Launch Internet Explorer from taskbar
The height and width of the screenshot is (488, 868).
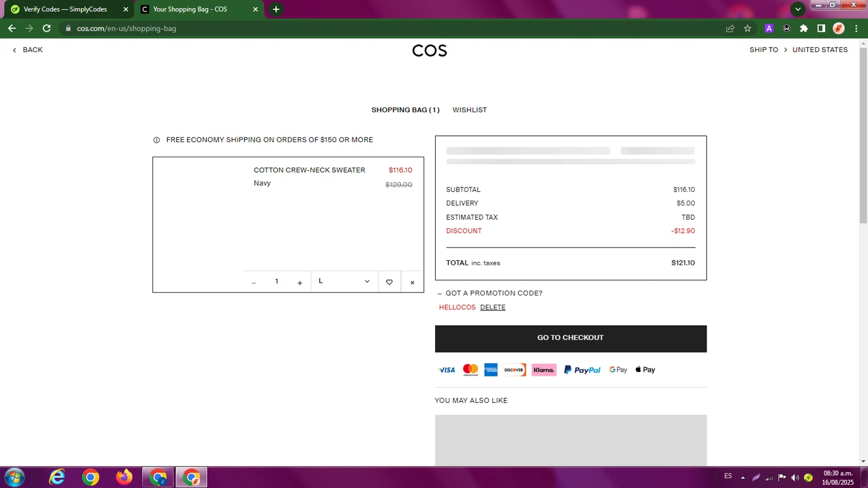coord(57,478)
